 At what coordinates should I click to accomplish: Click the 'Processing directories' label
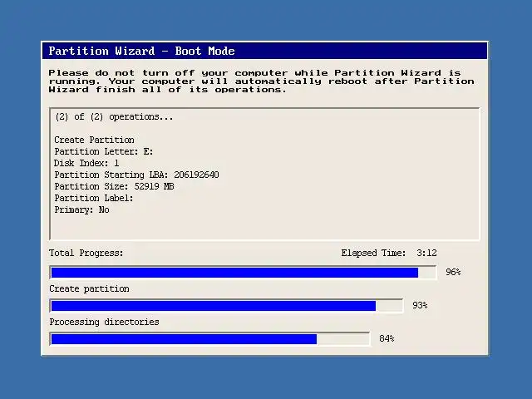pos(104,322)
